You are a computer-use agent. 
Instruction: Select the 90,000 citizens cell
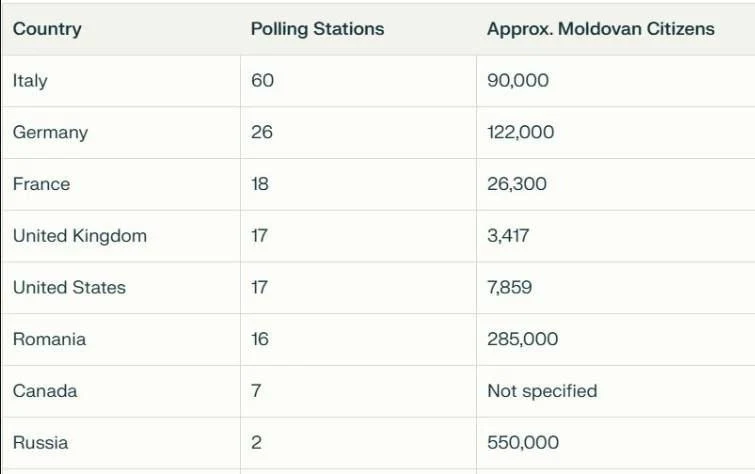(x=517, y=81)
